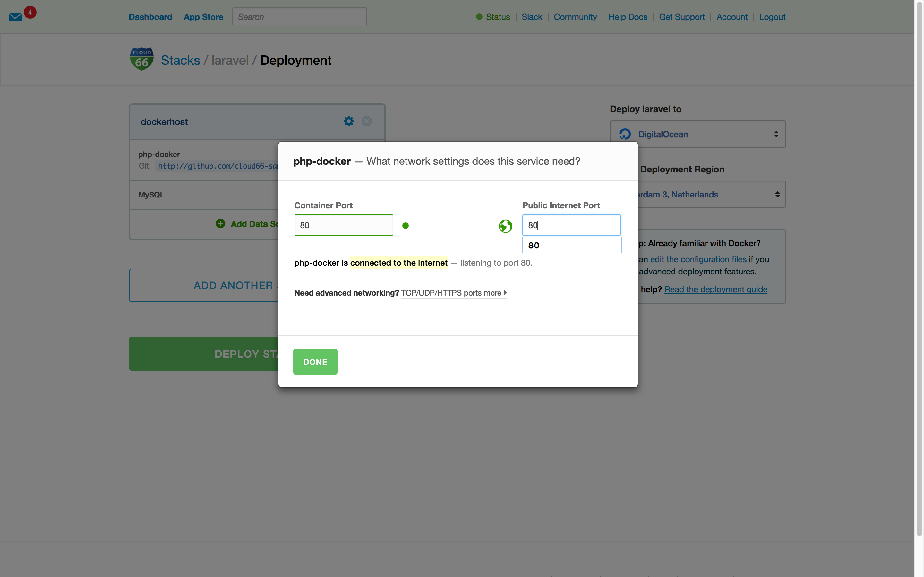Click the Read the deployment guide link
This screenshot has height=577, width=924.
[716, 289]
